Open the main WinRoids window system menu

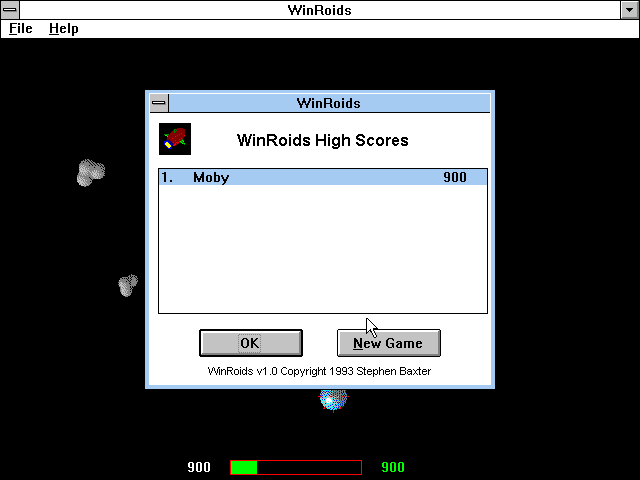tap(10, 10)
